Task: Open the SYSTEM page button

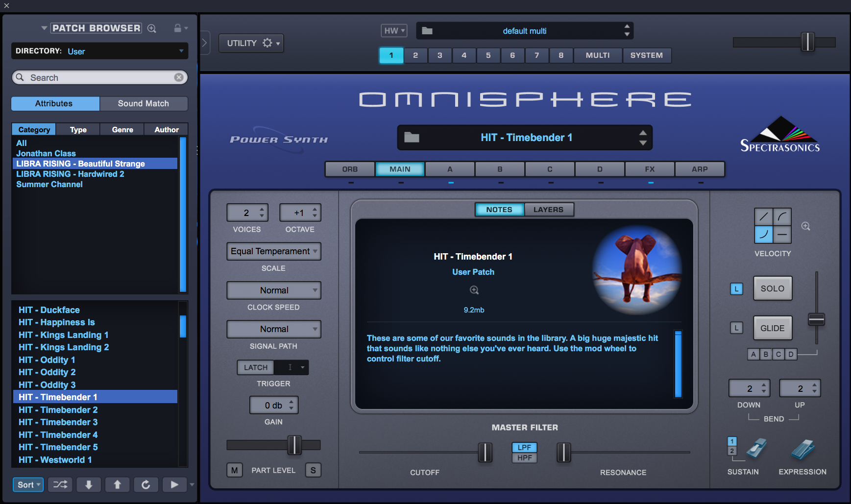Action: click(647, 55)
